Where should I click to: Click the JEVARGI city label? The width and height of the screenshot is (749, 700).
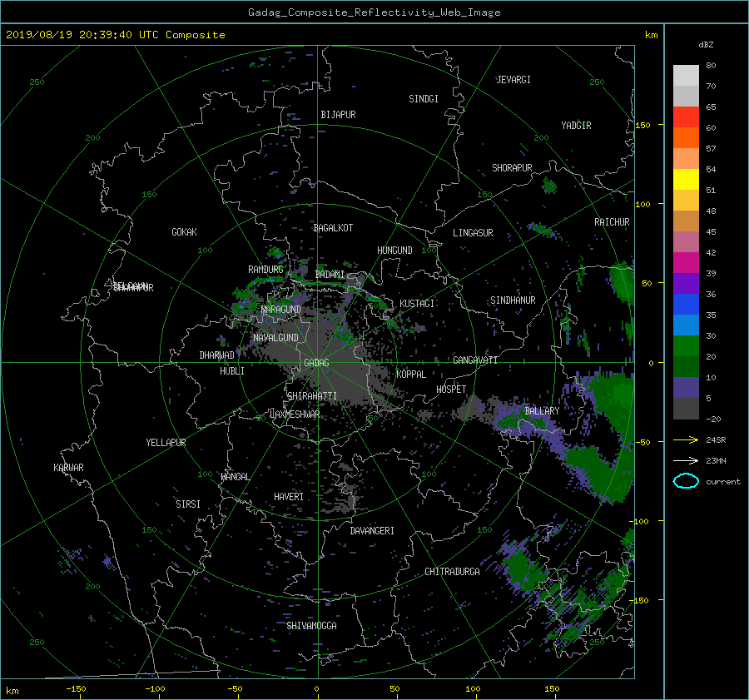(x=513, y=80)
